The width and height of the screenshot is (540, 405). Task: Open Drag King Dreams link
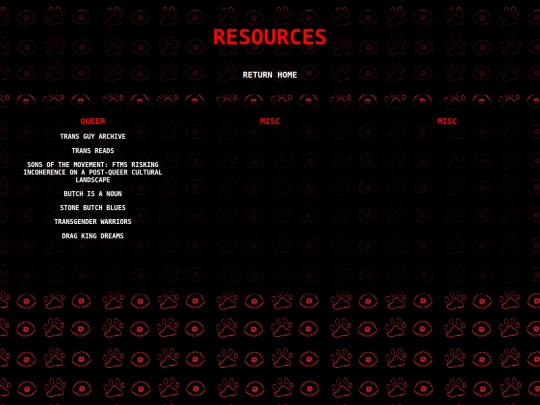(x=93, y=236)
